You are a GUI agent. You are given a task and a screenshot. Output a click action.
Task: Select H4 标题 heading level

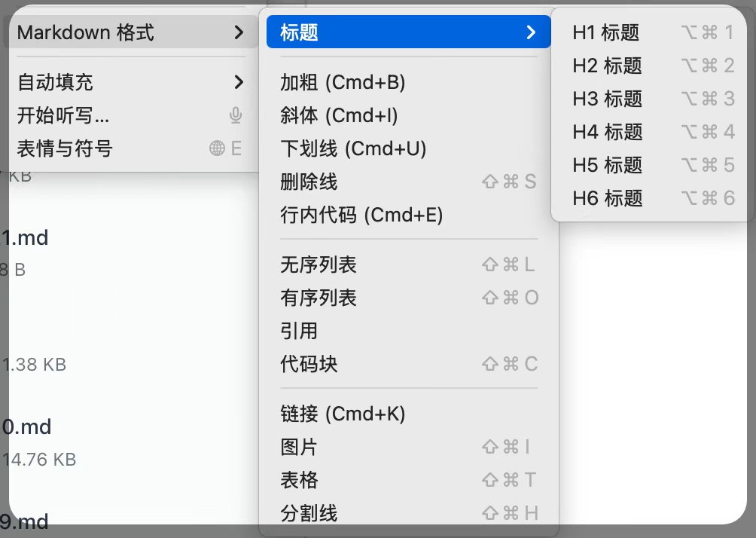pyautogui.click(x=606, y=132)
